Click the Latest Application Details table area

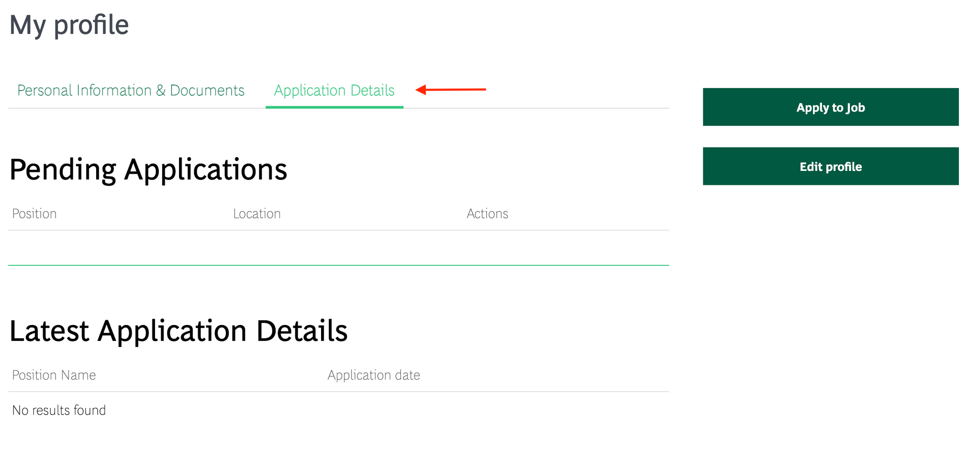pos(335,393)
